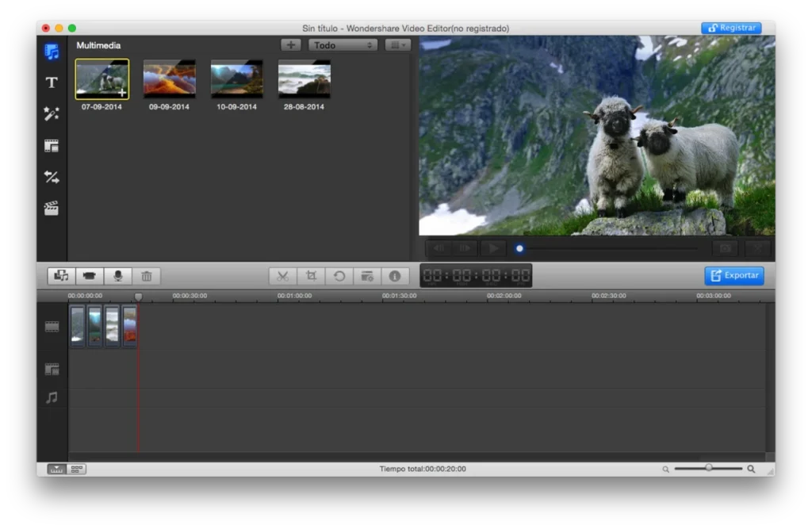
Task: Click the blue Exportar button
Action: coord(733,275)
